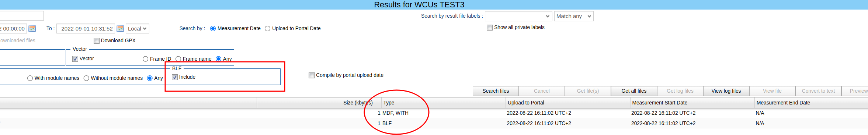Uncheck the BLF Include checkbox
Image resolution: width=868 pixels, height=135 pixels.
[175, 77]
